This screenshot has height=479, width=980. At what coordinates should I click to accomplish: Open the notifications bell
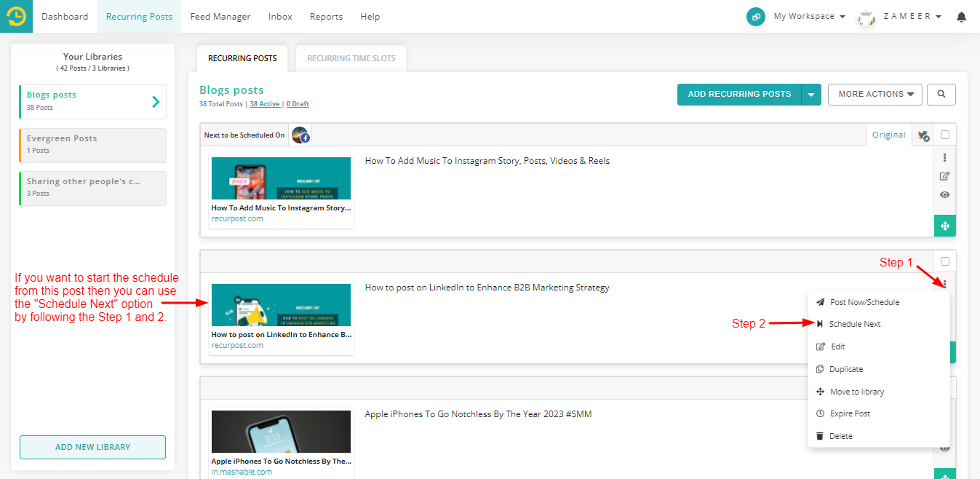tap(962, 17)
